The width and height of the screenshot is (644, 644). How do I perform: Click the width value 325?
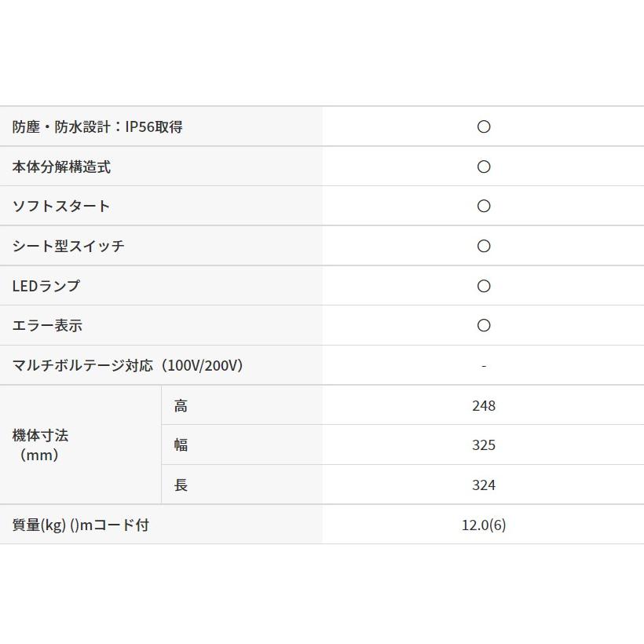[484, 445]
